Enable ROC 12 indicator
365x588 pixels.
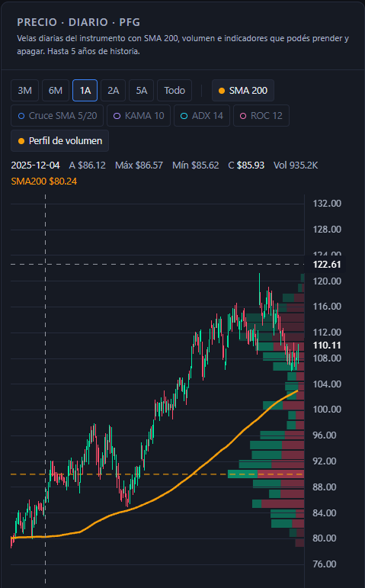(x=261, y=115)
